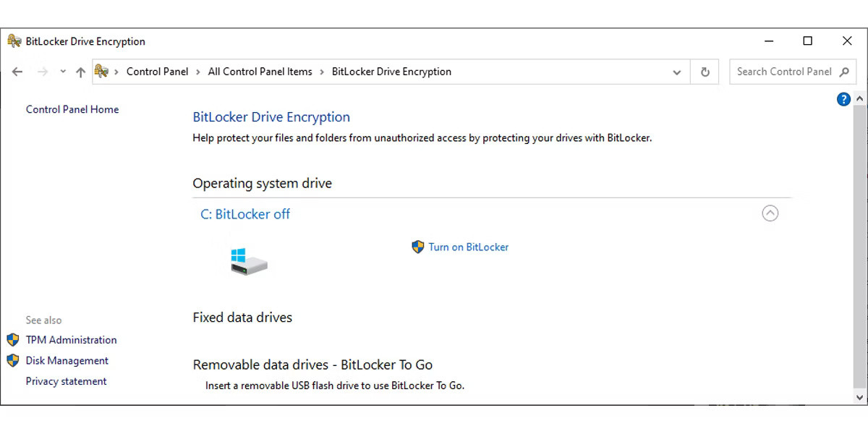This screenshot has width=868, height=434.
Task: Click the TPM Administration shield icon
Action: [x=12, y=339]
